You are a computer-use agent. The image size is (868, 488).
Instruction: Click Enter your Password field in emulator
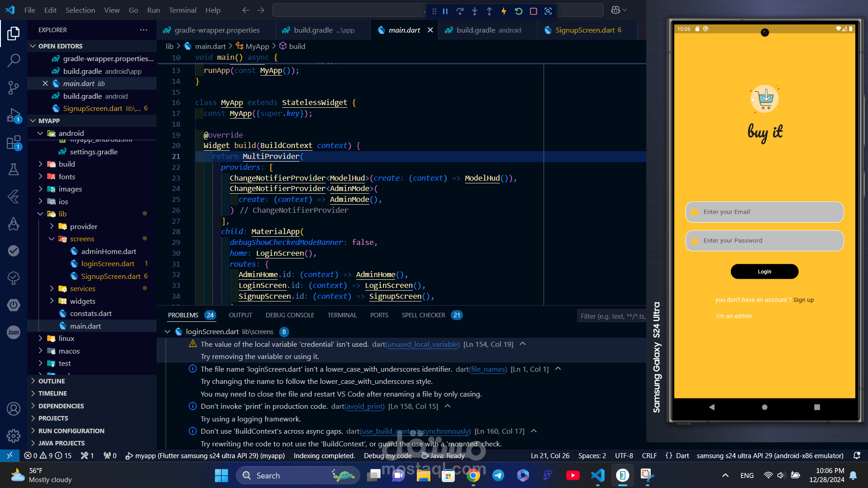pyautogui.click(x=764, y=240)
